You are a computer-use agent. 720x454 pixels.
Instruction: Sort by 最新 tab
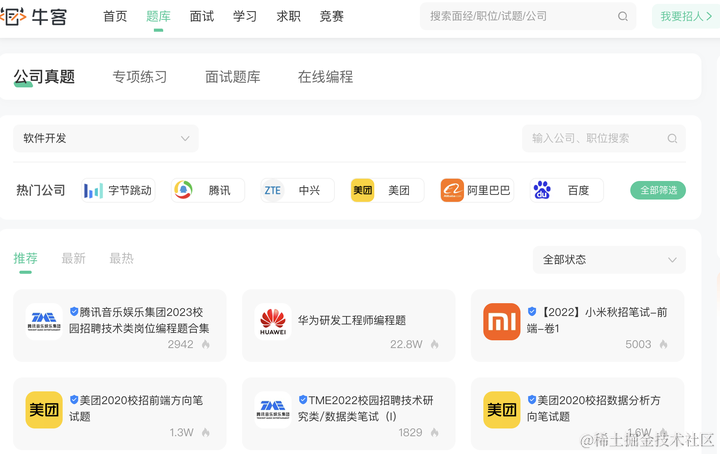click(x=73, y=258)
